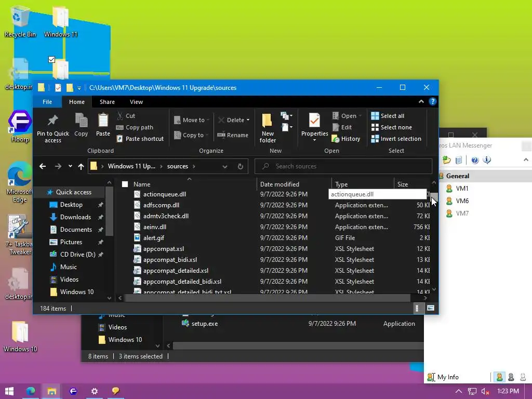Open Windows 10 folder on desktop
Viewport: 532px width, 399px height.
[x=20, y=336]
